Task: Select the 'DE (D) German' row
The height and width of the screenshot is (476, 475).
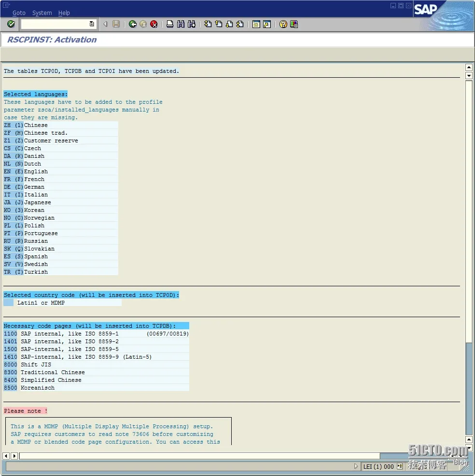Action: 61,187
